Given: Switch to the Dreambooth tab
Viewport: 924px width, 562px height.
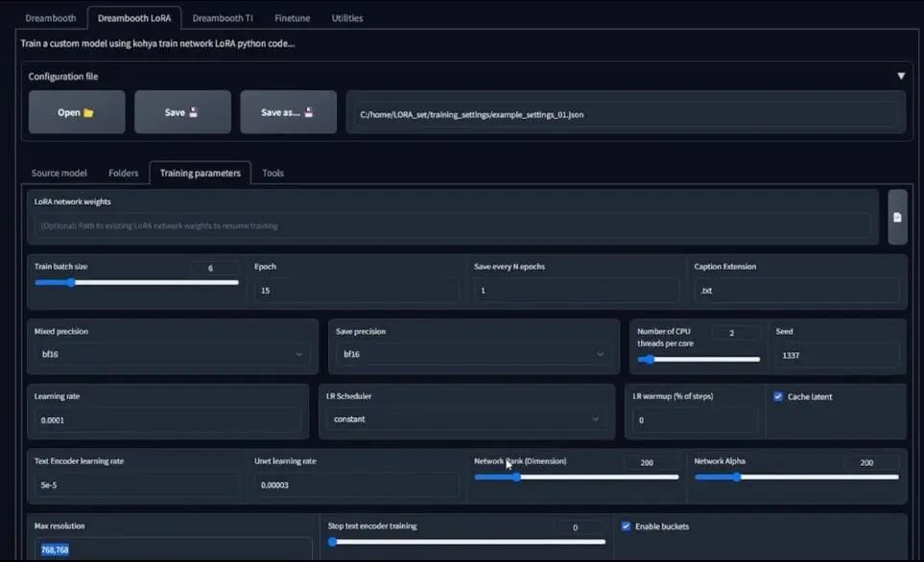Looking at the screenshot, I should click(51, 18).
